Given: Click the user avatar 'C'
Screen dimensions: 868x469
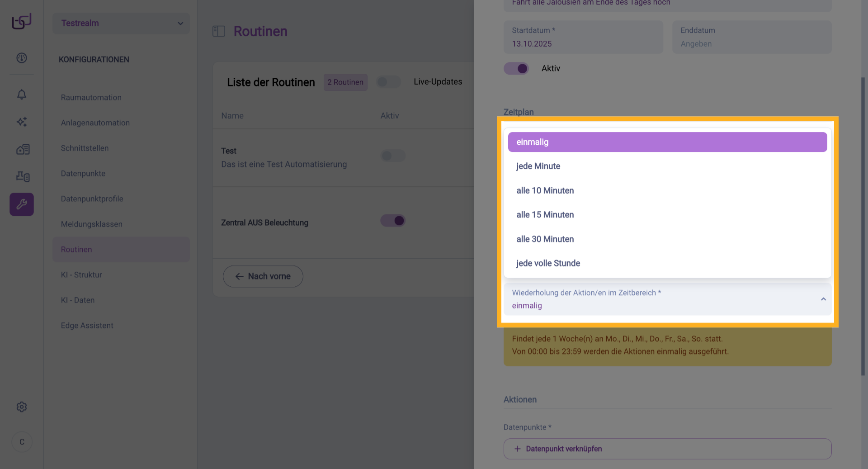Looking at the screenshot, I should [22, 442].
